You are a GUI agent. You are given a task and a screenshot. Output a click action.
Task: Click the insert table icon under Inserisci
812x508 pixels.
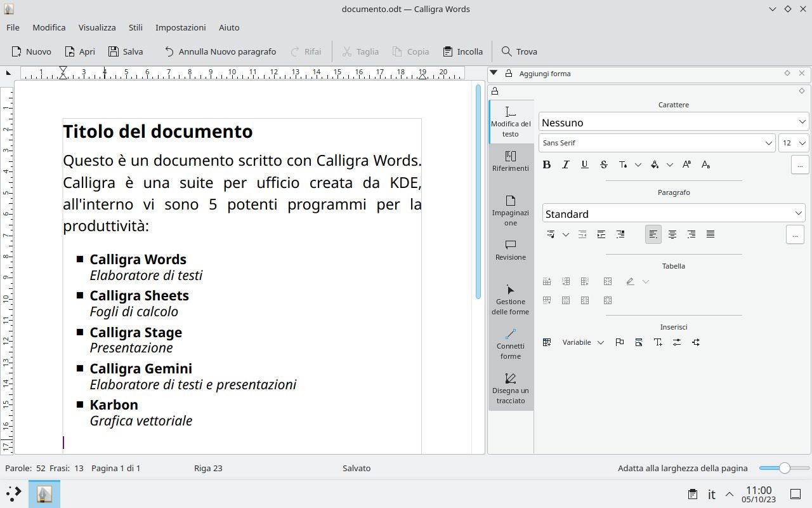[547, 342]
